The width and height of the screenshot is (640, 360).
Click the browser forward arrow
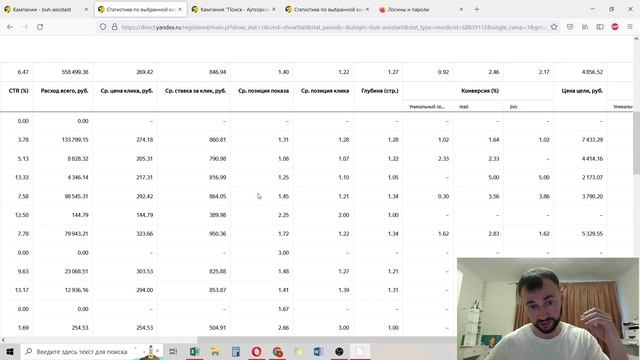tap(25, 27)
